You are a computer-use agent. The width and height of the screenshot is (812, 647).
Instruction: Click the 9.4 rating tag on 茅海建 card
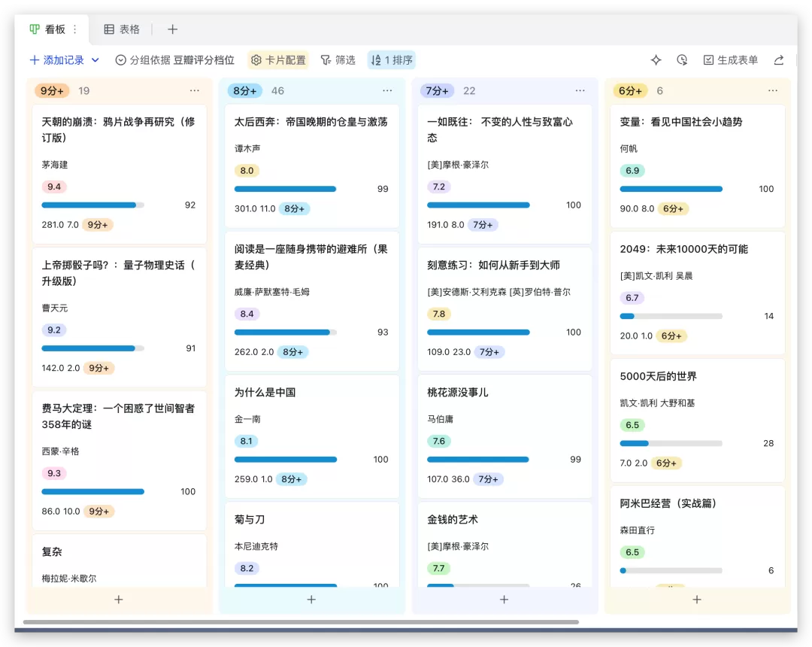click(54, 187)
